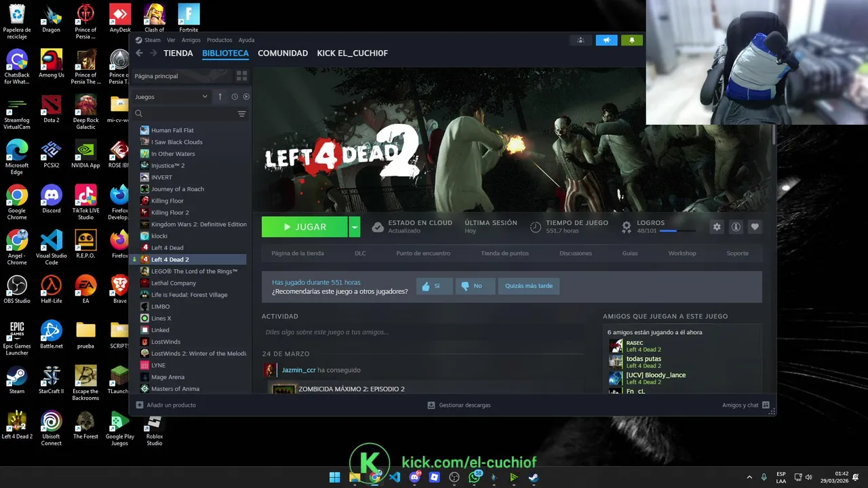This screenshot has height=488, width=868.
Task: Click the Among Us desktop icon
Action: click(x=52, y=64)
